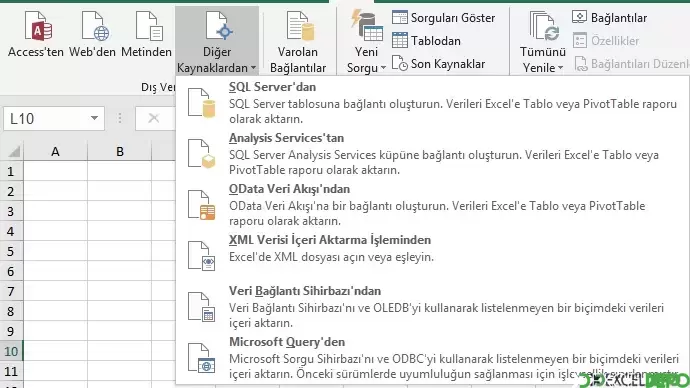The image size is (690, 388).
Task: Open Son Kaynaklar
Action: point(438,64)
